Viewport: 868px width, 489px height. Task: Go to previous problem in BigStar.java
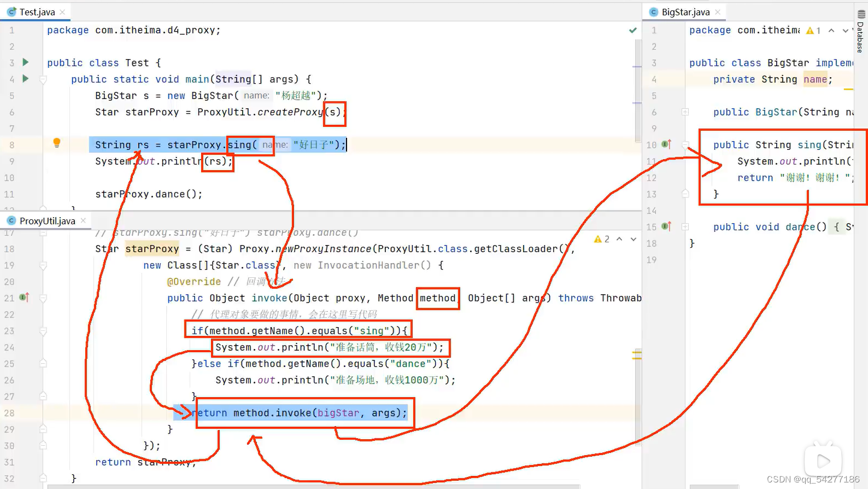point(831,31)
